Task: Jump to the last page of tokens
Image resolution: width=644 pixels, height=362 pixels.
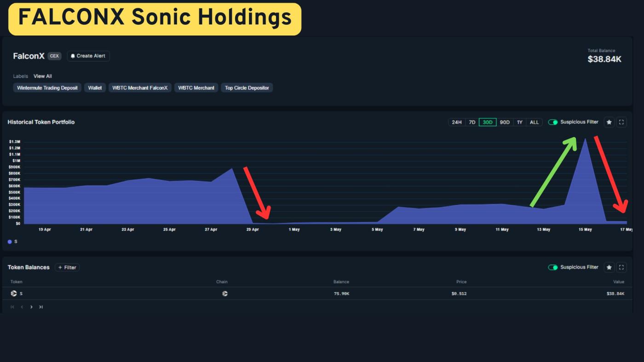Action: click(41, 307)
